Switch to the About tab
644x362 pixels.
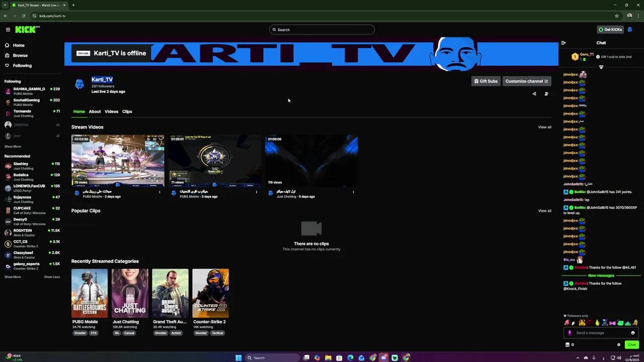click(x=95, y=112)
